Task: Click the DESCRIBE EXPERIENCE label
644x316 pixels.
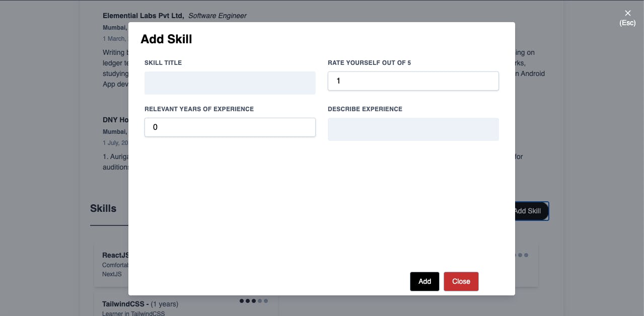Action: 365,109
